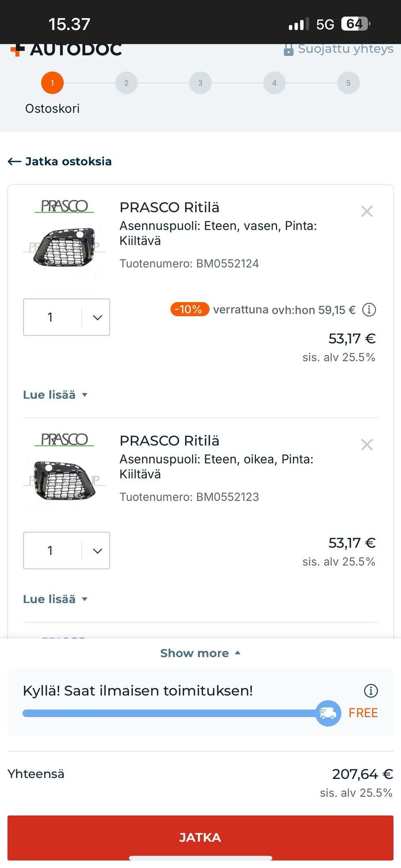Open quantity dropdown for BM0552124

(x=97, y=318)
